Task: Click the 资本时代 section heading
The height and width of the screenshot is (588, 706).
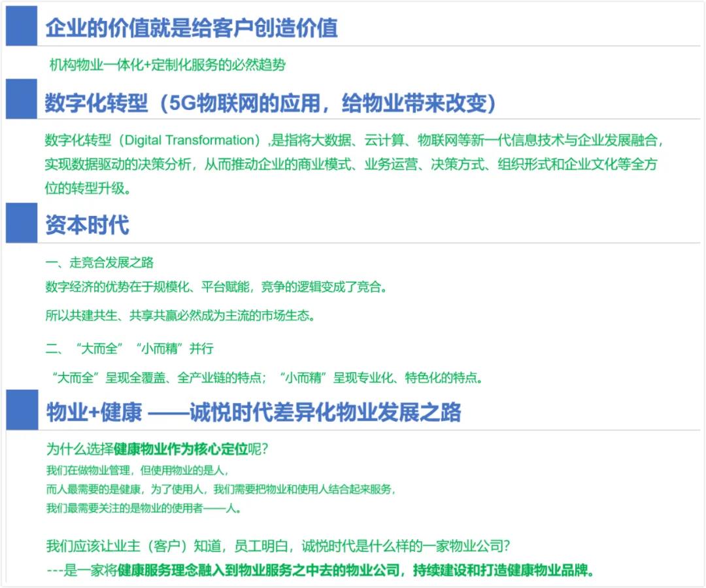Action: [x=87, y=224]
